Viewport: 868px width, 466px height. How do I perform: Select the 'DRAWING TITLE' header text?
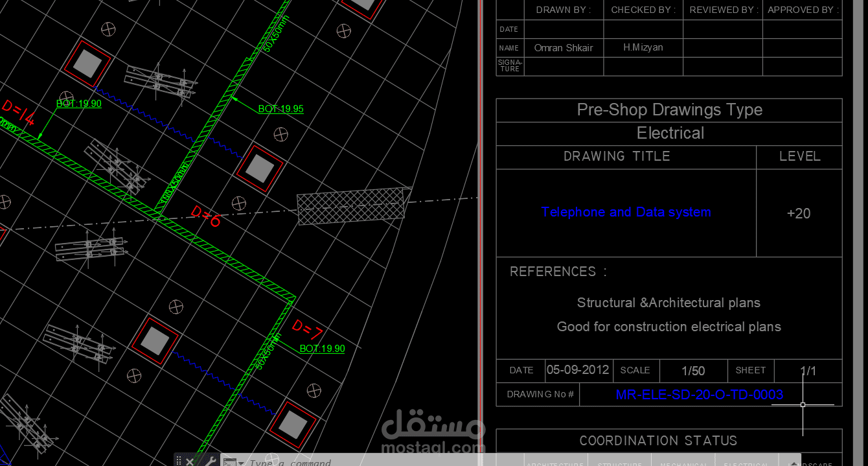[x=617, y=156]
